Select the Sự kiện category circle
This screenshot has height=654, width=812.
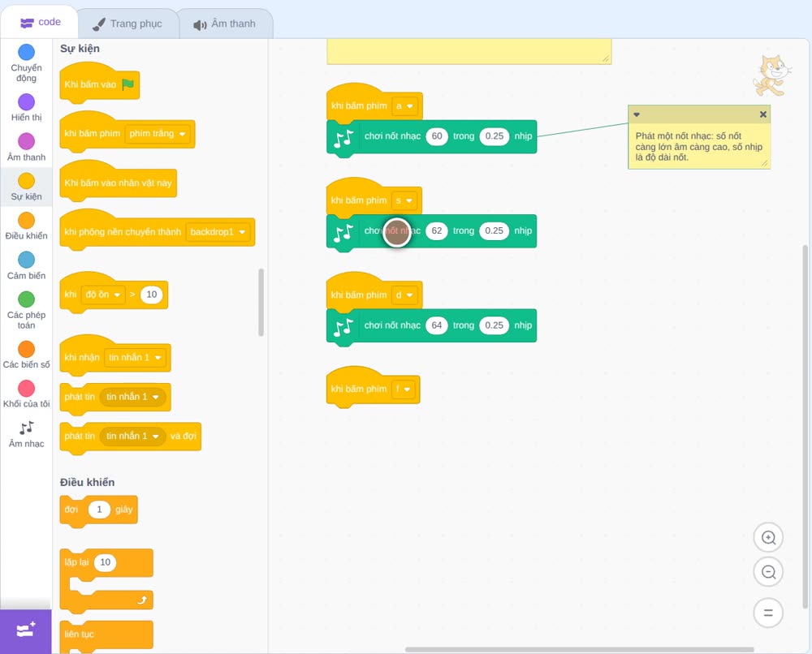click(26, 181)
